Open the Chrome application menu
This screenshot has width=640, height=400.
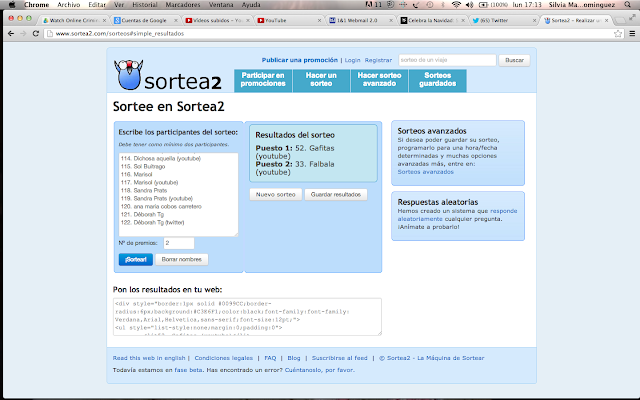pyautogui.click(x=36, y=4)
